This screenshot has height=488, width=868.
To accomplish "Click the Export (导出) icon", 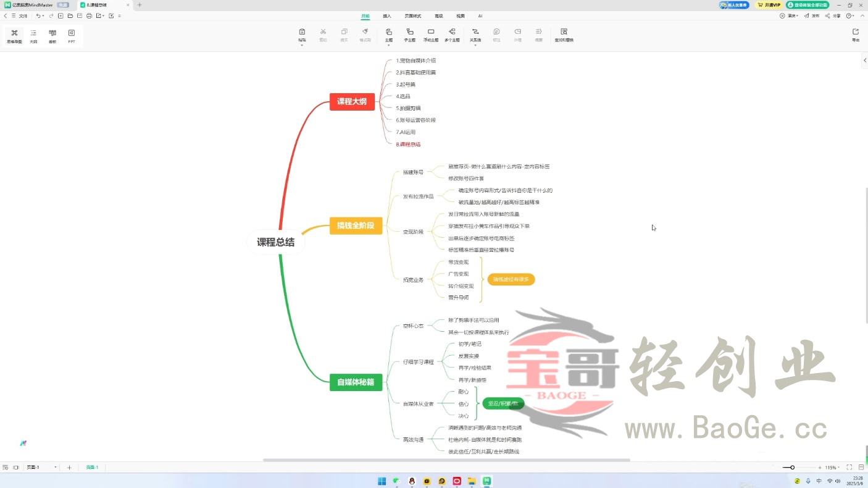I will click(856, 35).
